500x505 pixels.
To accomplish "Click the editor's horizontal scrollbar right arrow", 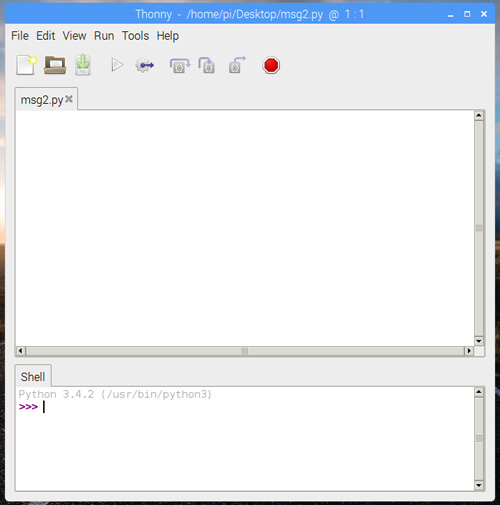I will tap(469, 351).
